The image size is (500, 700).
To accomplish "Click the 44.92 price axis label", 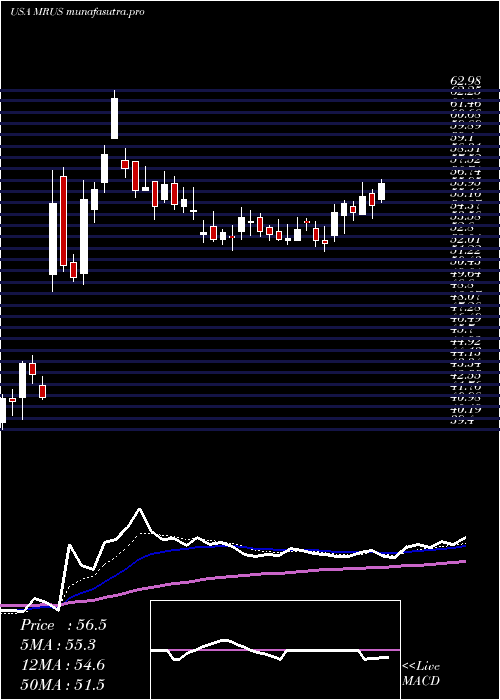I will 465,342.
